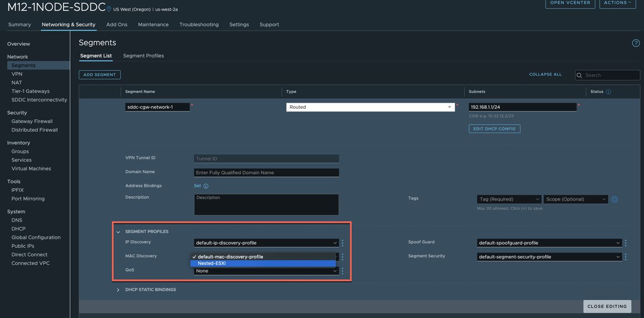
Task: Click the Add Segment button
Action: tap(100, 75)
